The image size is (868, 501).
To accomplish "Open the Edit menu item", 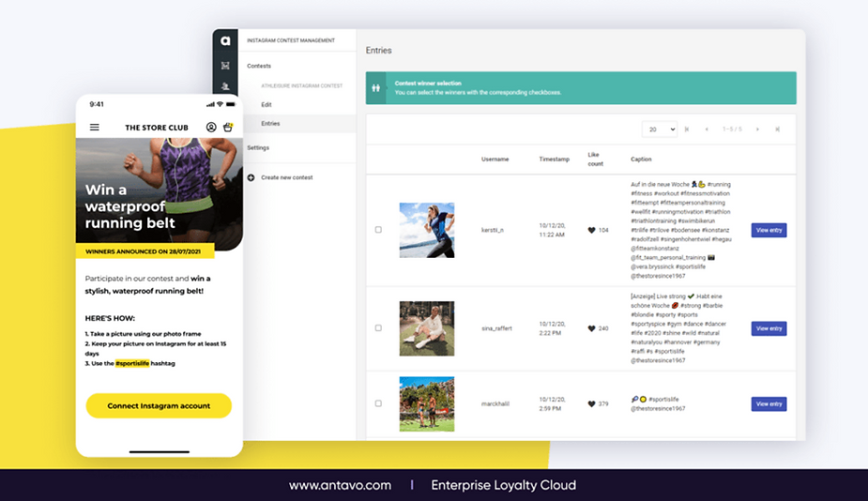I will (x=266, y=105).
